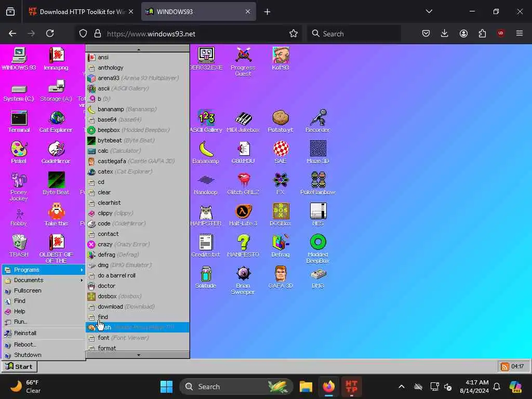Open Solitude desktop icon
Viewport: 532px width, 399px height.
coord(206,277)
